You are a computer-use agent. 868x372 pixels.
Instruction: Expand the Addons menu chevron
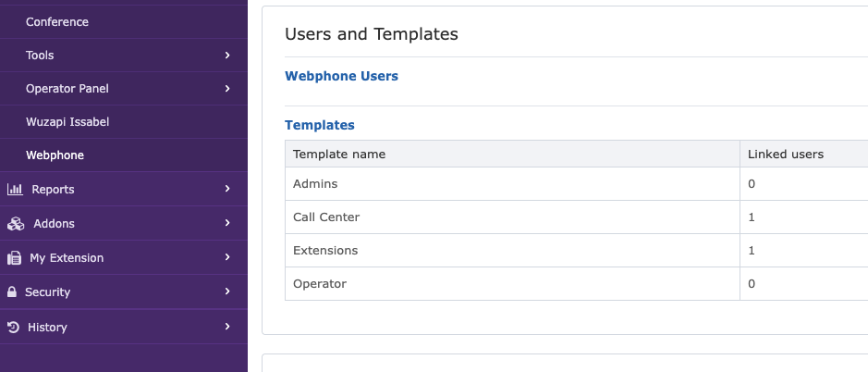(x=227, y=223)
